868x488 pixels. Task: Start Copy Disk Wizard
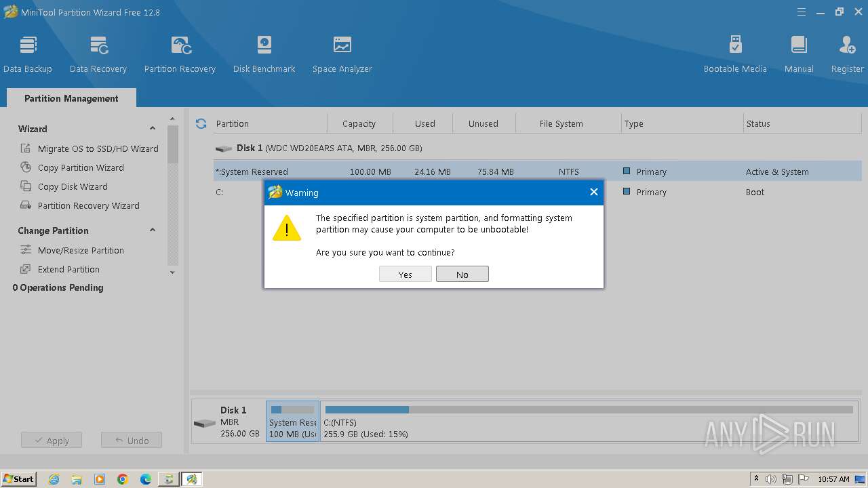(64, 186)
